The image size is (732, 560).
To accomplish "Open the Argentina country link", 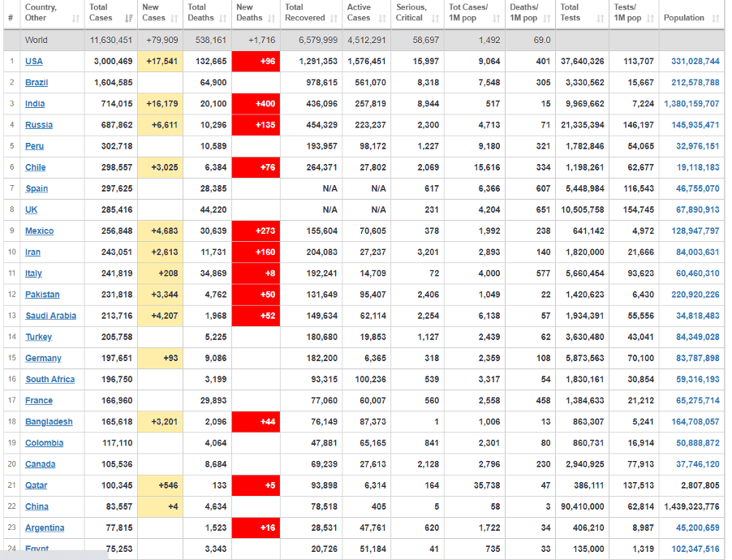I will (45, 528).
